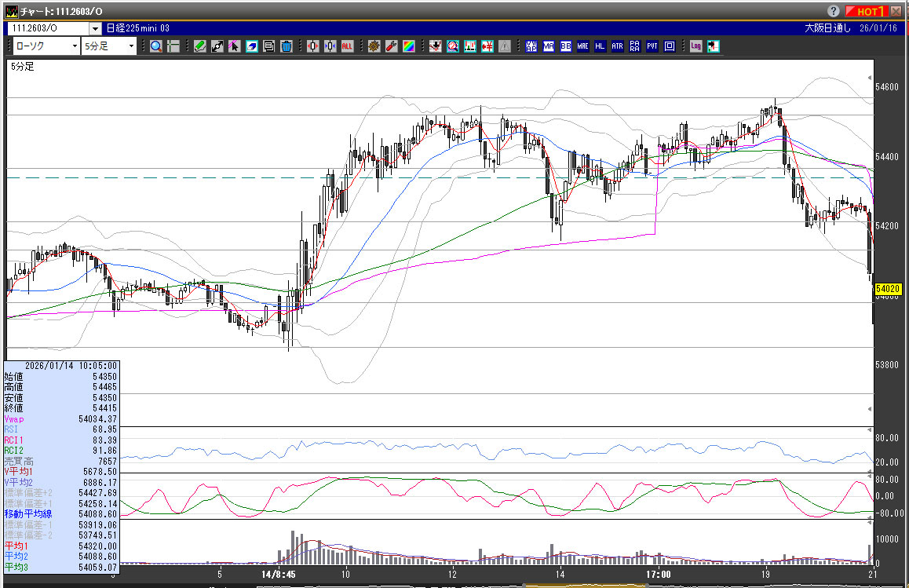
Task: Click the red ALL toolbar icon
Action: click(346, 46)
